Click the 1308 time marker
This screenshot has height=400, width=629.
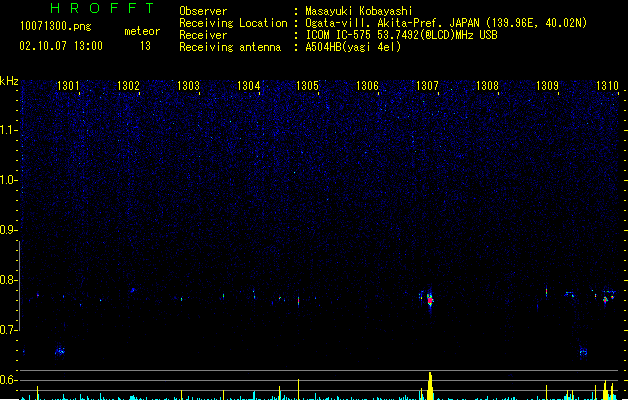click(x=487, y=86)
